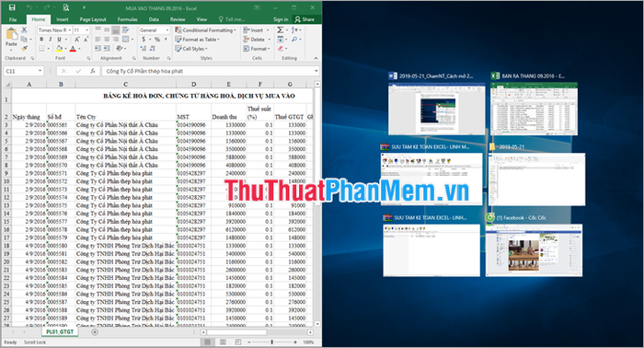
Task: Toggle Underline formatting
Action: (x=59, y=40)
